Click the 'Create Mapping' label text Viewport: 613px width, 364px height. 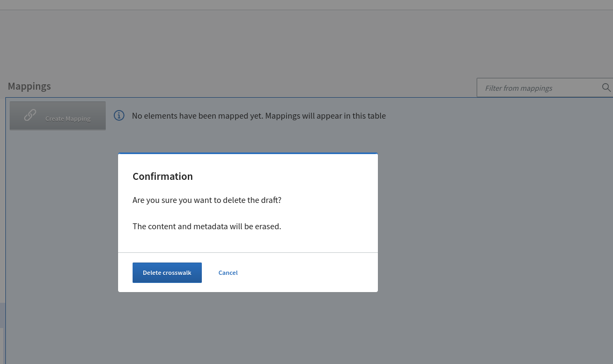pos(68,119)
